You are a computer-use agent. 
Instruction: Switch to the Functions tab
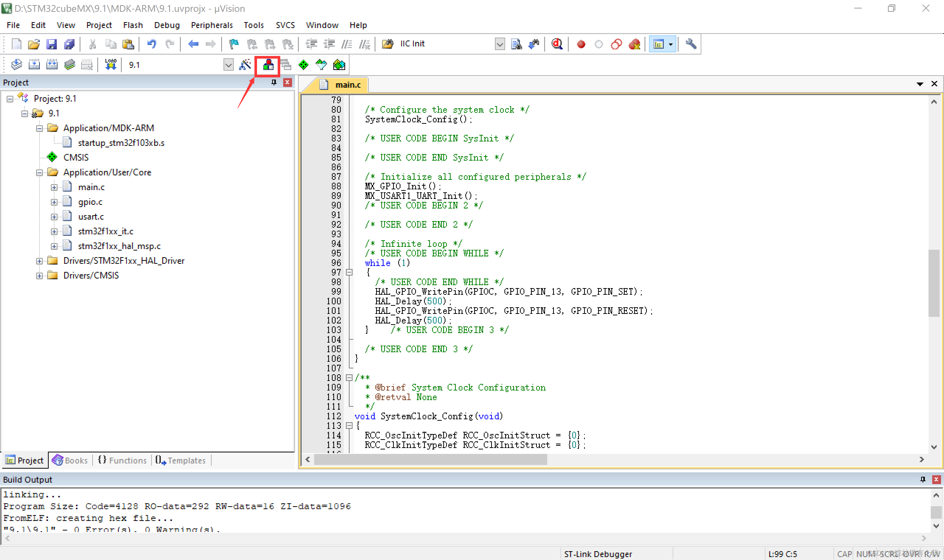pyautogui.click(x=122, y=461)
